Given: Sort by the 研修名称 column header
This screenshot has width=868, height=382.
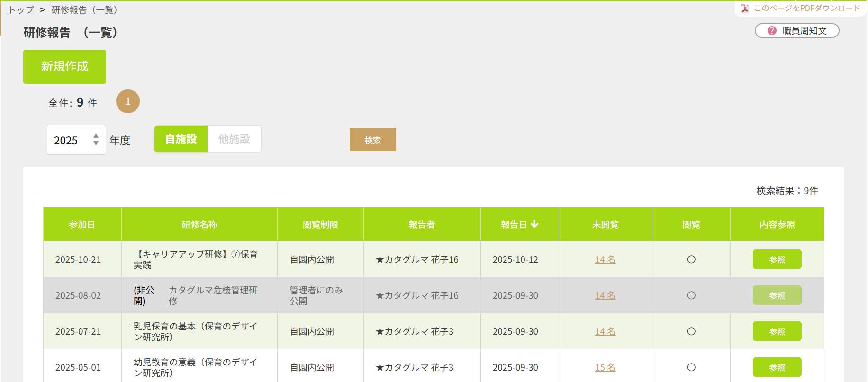Looking at the screenshot, I should click(199, 224).
